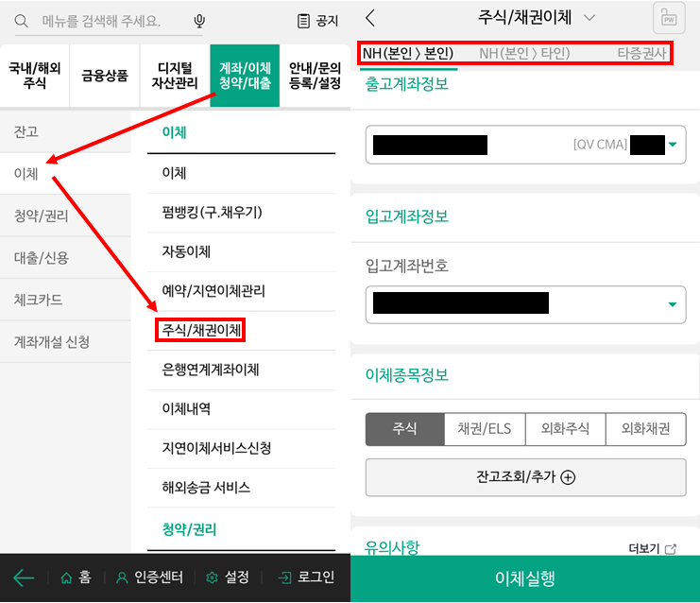Select the 디지털 자산관리 tab
Viewport: 700px width, 603px height.
(175, 76)
